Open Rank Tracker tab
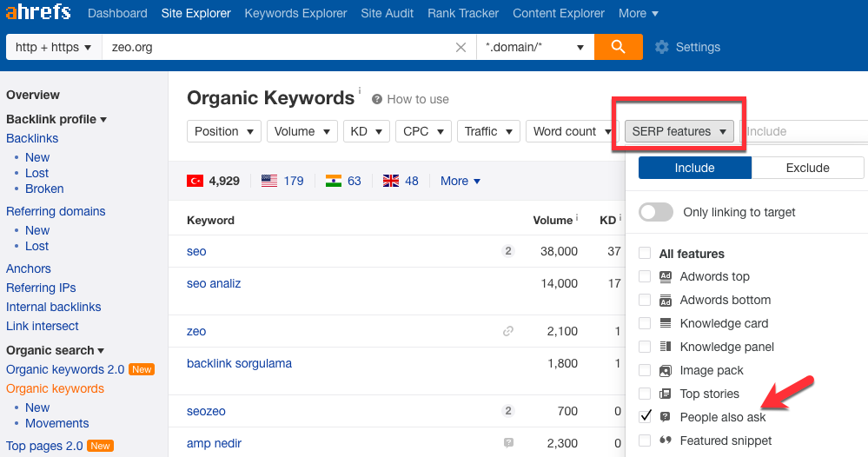The image size is (868, 457). point(463,13)
